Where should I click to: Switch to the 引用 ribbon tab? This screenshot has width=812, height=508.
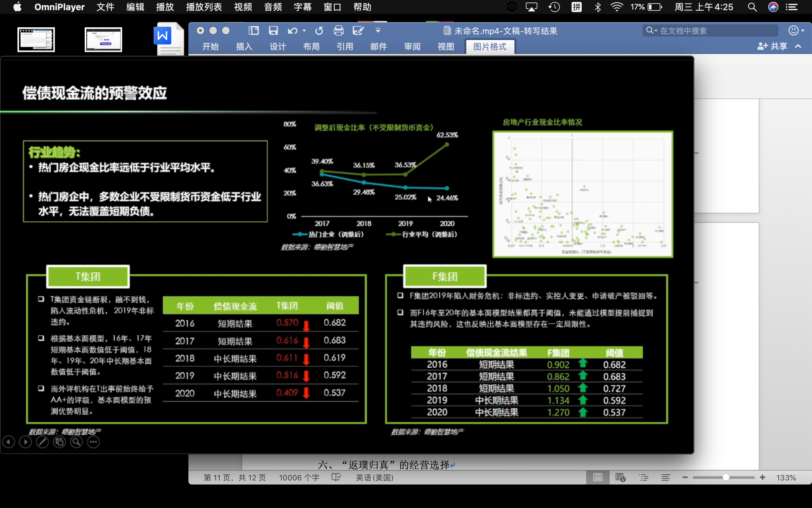[345, 46]
